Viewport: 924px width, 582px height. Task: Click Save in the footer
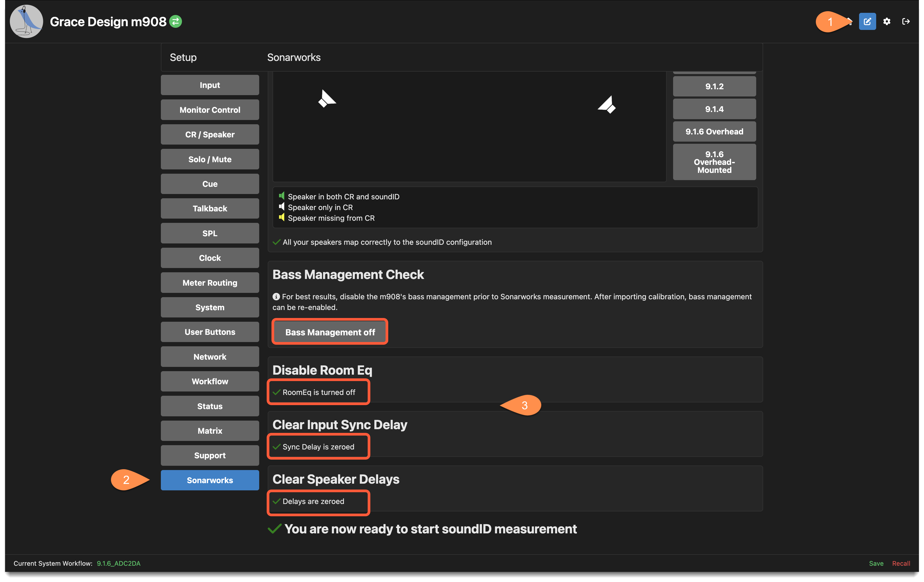(x=876, y=563)
